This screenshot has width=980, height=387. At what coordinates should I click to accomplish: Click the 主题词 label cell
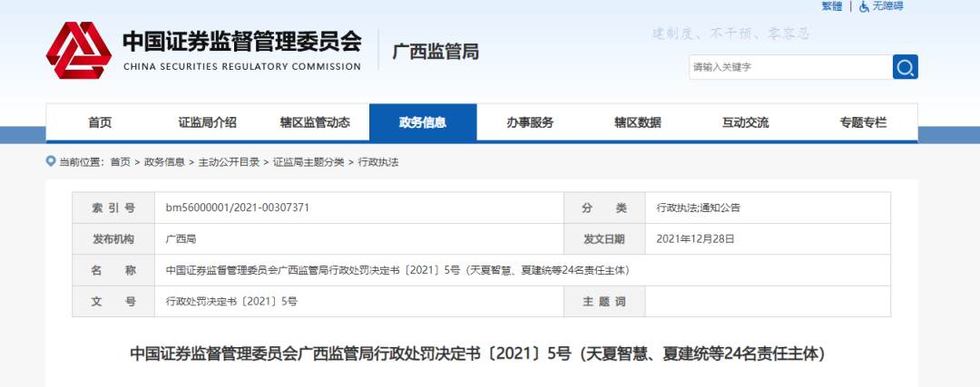(603, 302)
